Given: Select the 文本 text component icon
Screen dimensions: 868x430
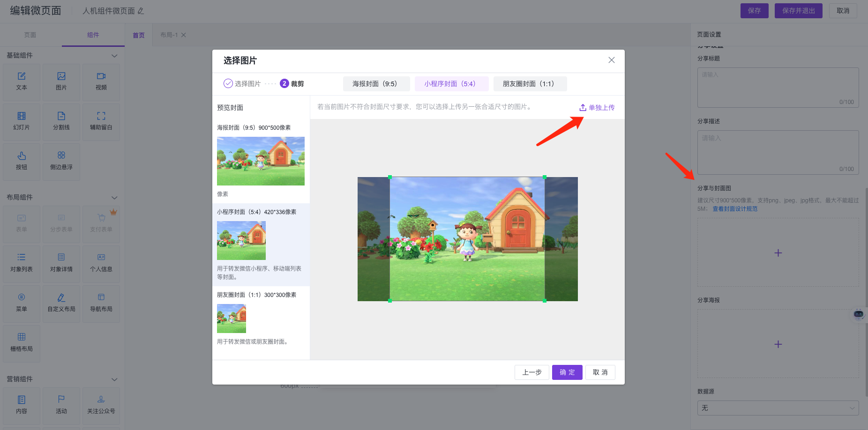Looking at the screenshot, I should (22, 76).
